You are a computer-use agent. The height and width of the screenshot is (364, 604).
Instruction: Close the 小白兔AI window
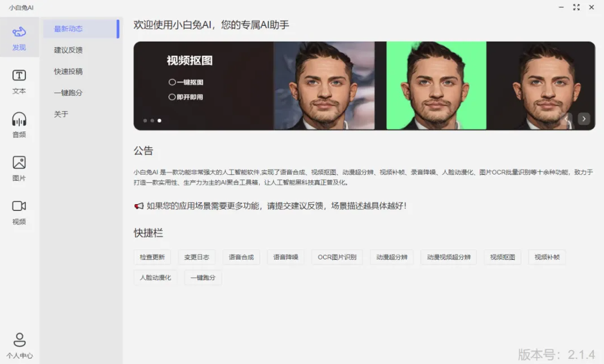coord(591,7)
